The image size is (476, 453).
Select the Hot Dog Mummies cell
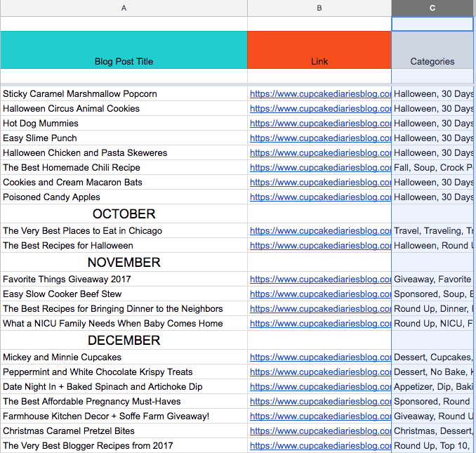click(124, 124)
